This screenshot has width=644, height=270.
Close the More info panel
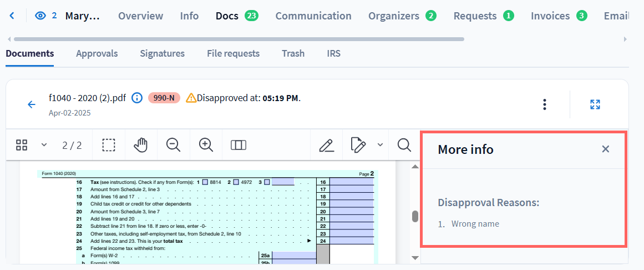605,149
